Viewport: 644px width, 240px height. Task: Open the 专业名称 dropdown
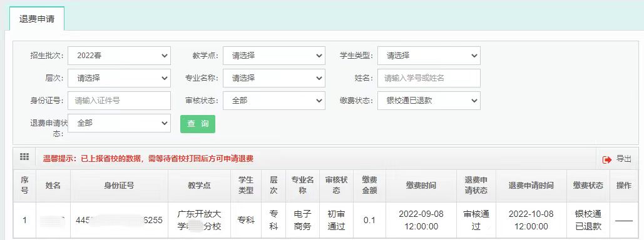point(274,78)
